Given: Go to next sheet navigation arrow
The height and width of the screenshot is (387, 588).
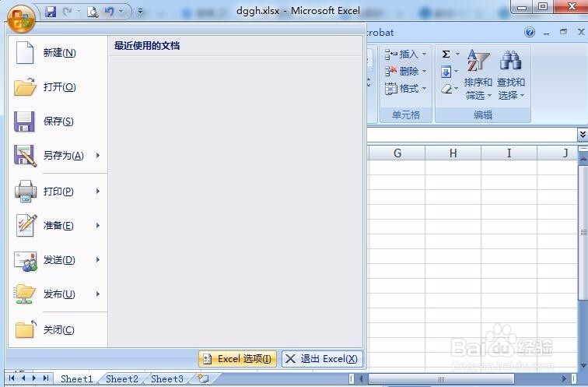Looking at the screenshot, I should tap(34, 378).
